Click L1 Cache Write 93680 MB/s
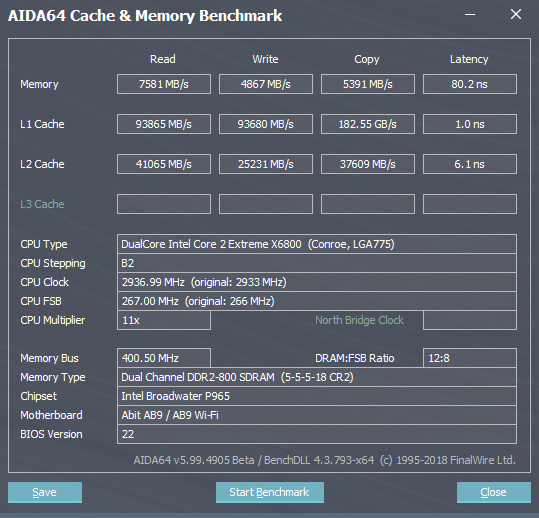Image resolution: width=539 pixels, height=518 pixels. pyautogui.click(x=266, y=124)
